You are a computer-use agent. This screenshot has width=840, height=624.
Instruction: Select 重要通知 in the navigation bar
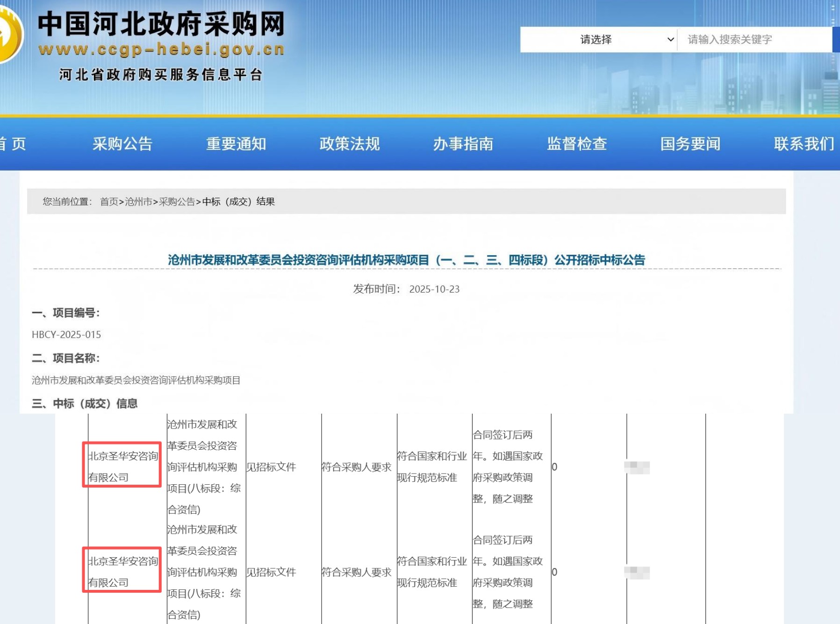(x=236, y=144)
